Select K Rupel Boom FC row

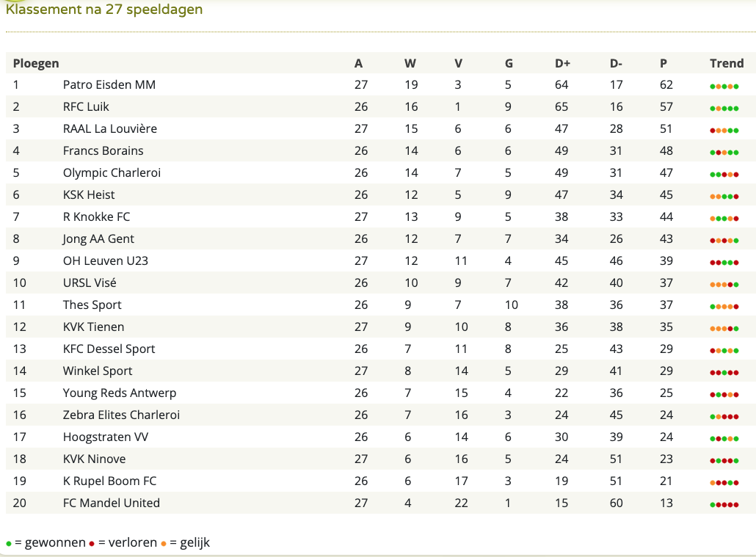click(381, 481)
